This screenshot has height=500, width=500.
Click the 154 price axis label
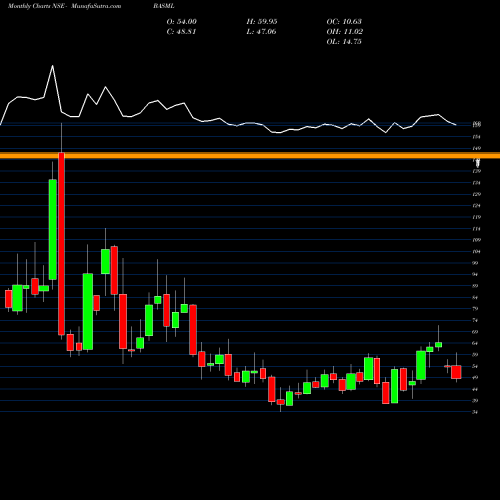point(477,137)
